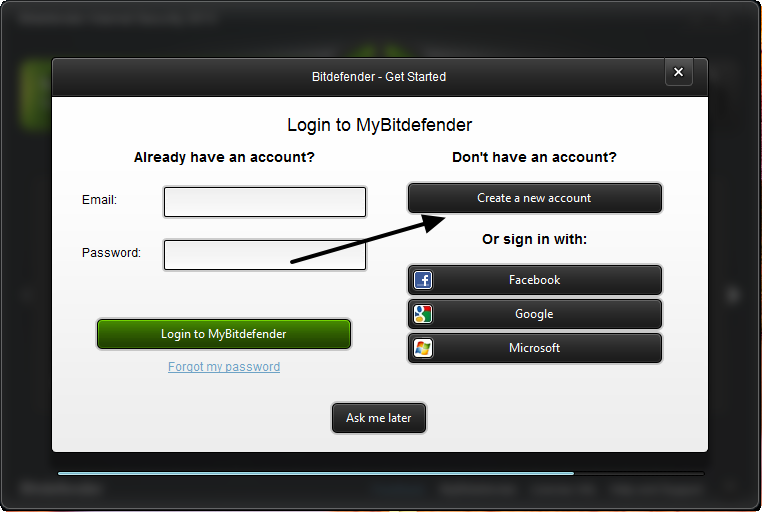Click the "Already have an account?" heading
Image resolution: width=762 pixels, height=512 pixels.
[224, 157]
